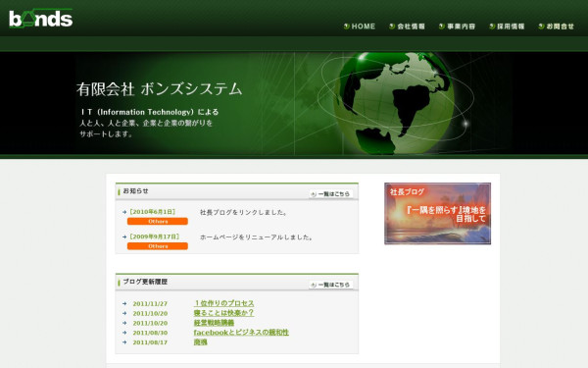This screenshot has height=368, width=588.
Task: Open blog post 1位作りのプロセス
Action: click(223, 303)
